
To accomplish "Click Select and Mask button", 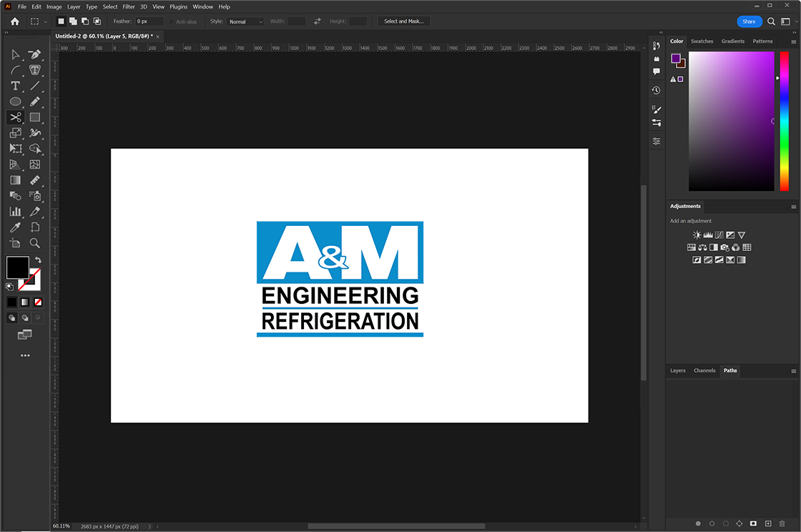I will (403, 21).
